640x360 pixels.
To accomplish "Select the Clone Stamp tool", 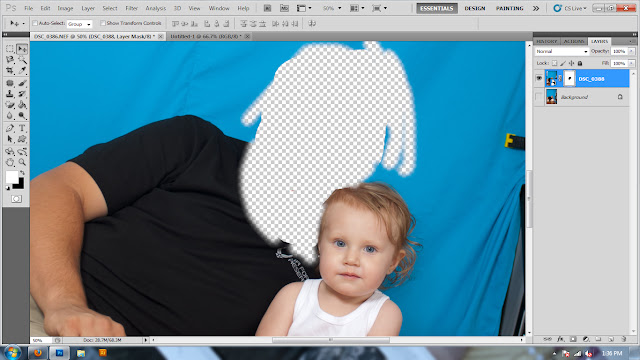I will (x=10, y=94).
